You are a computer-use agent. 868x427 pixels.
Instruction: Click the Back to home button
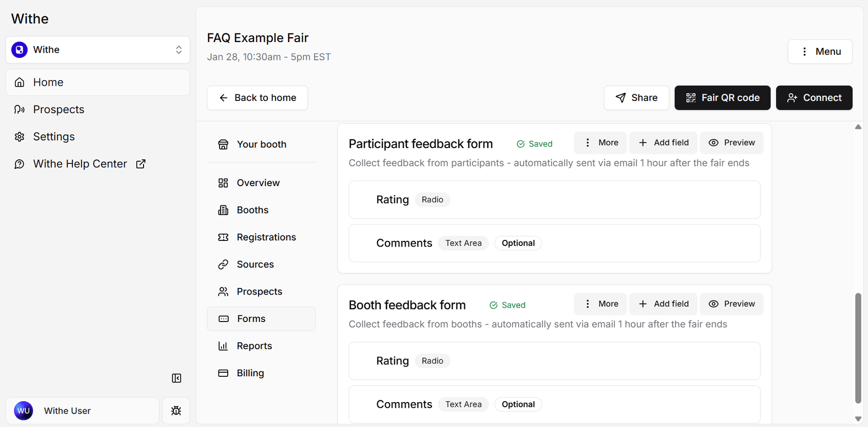pos(257,98)
